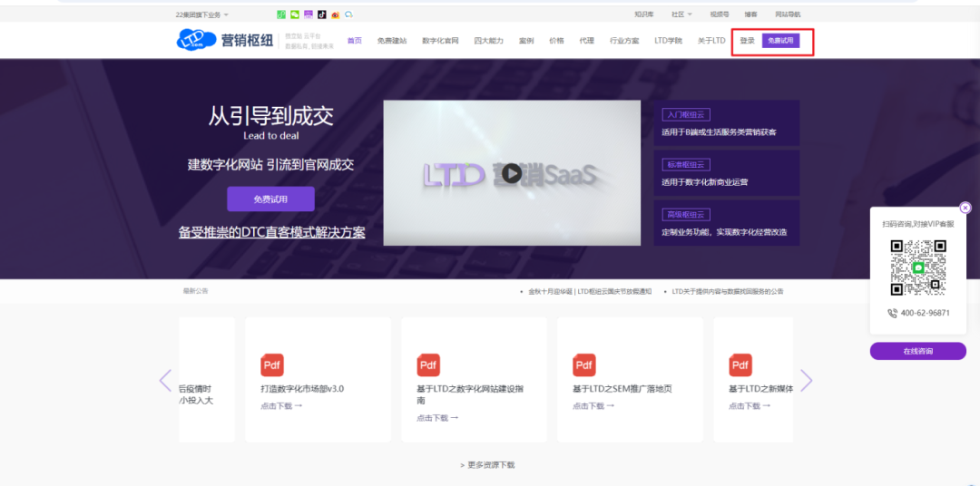980x486 pixels.
Task: Click the LTD.com cloud logo
Action: pyautogui.click(x=196, y=41)
